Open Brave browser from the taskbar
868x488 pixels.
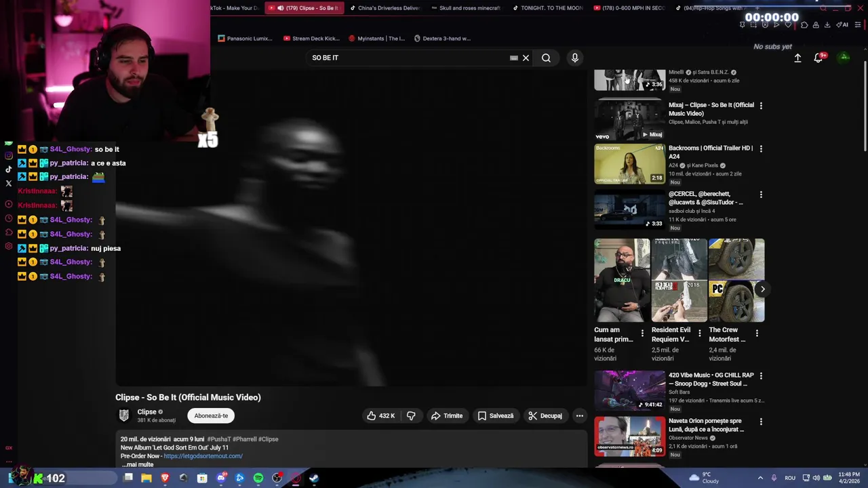coord(165,478)
